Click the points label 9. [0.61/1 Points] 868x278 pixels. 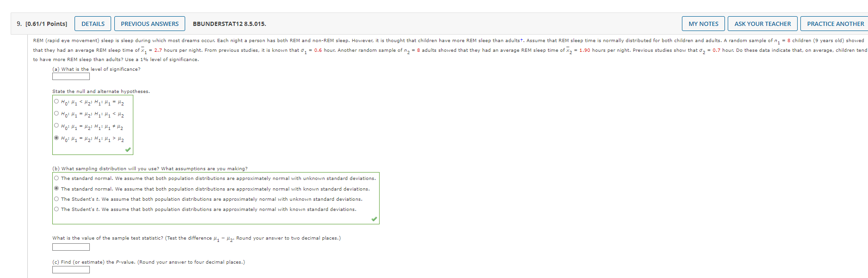point(42,24)
